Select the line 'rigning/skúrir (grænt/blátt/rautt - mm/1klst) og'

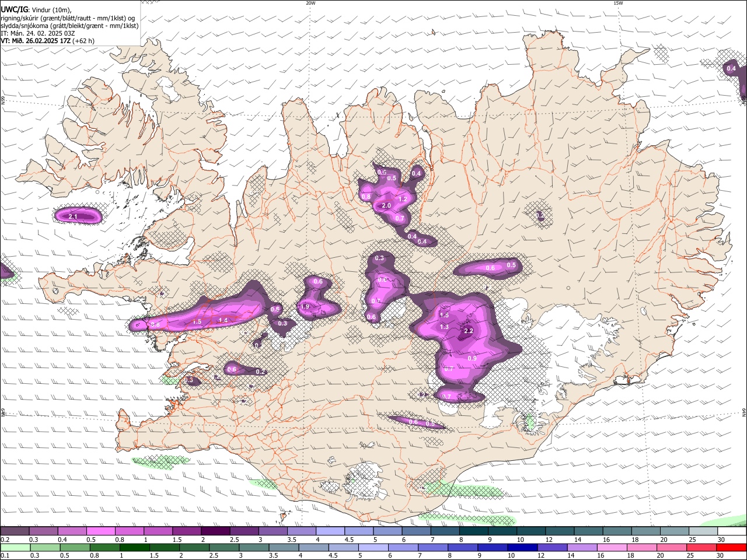pos(68,17)
